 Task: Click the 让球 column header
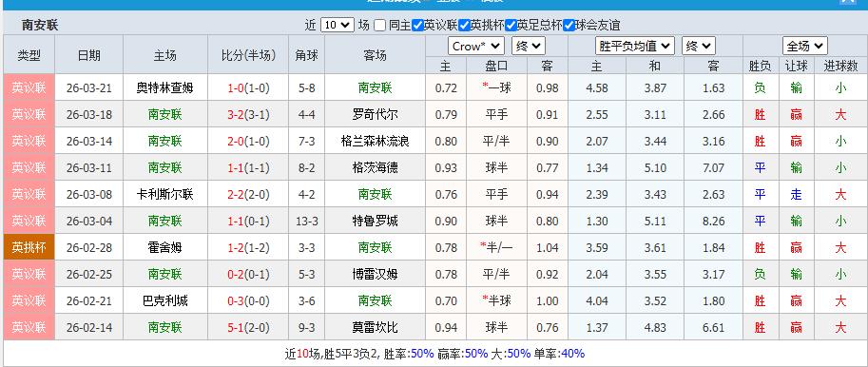(796, 66)
